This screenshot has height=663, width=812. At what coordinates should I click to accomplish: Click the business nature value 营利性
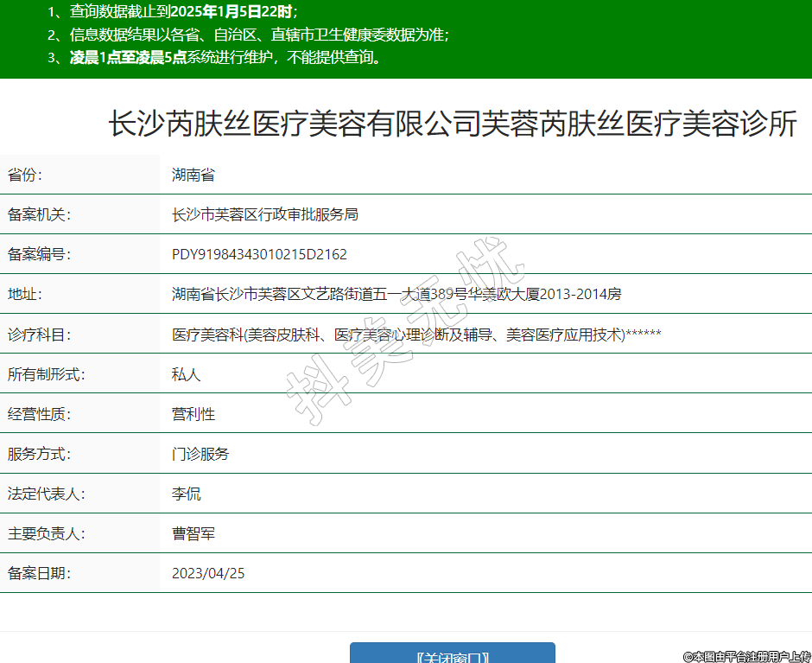pyautogui.click(x=193, y=414)
